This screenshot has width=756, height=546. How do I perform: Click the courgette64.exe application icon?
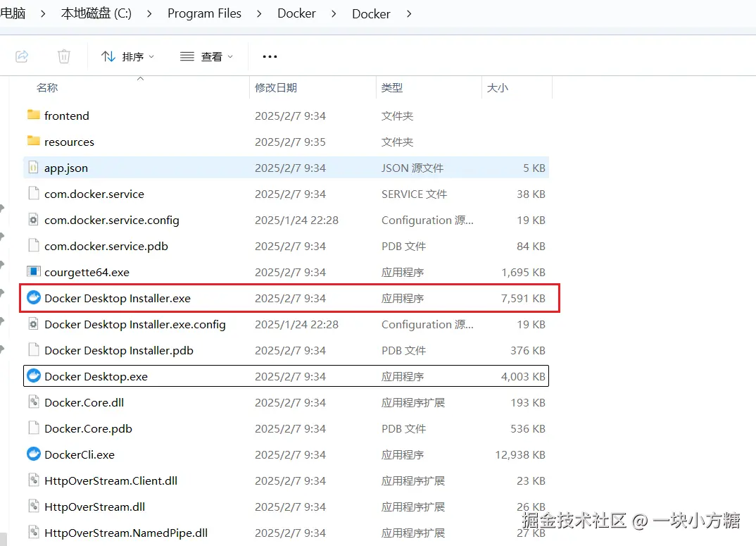[33, 271]
